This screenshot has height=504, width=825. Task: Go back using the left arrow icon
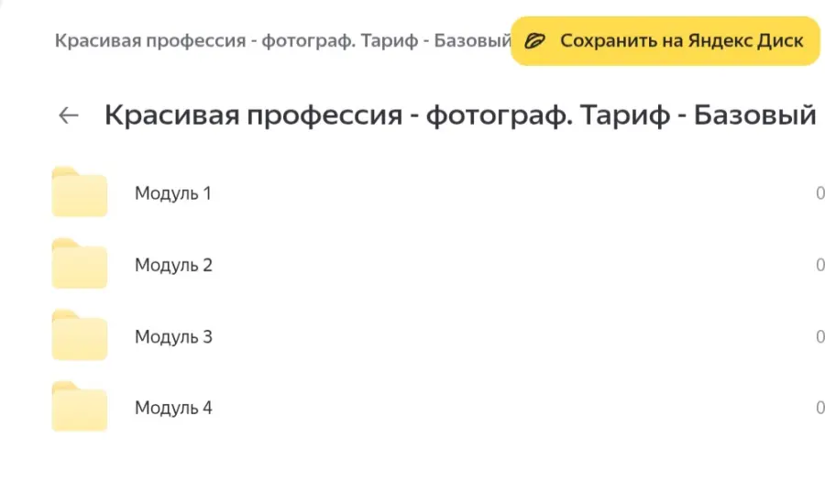point(69,115)
